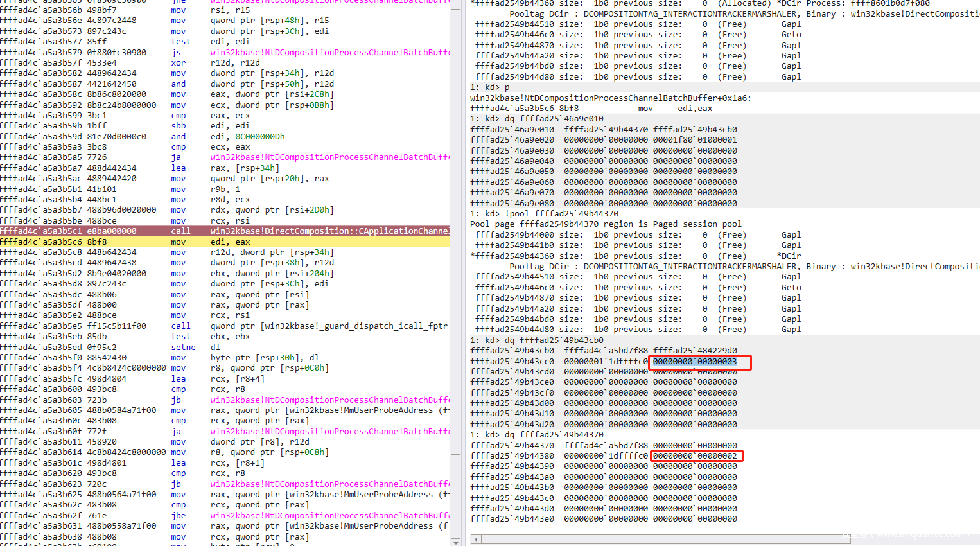Screen dimensions: 980x546
Task: Select the highlighted call CApplicationChannel instruction row
Action: (x=225, y=231)
